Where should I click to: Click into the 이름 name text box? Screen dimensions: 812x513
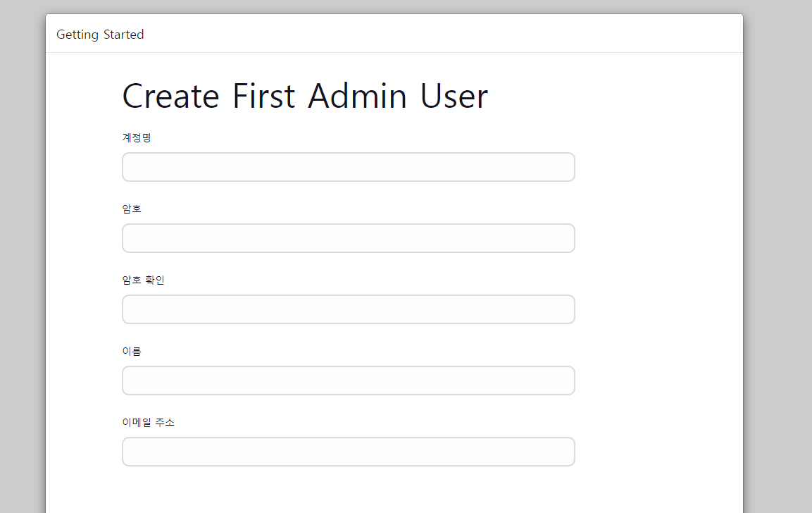pos(348,381)
